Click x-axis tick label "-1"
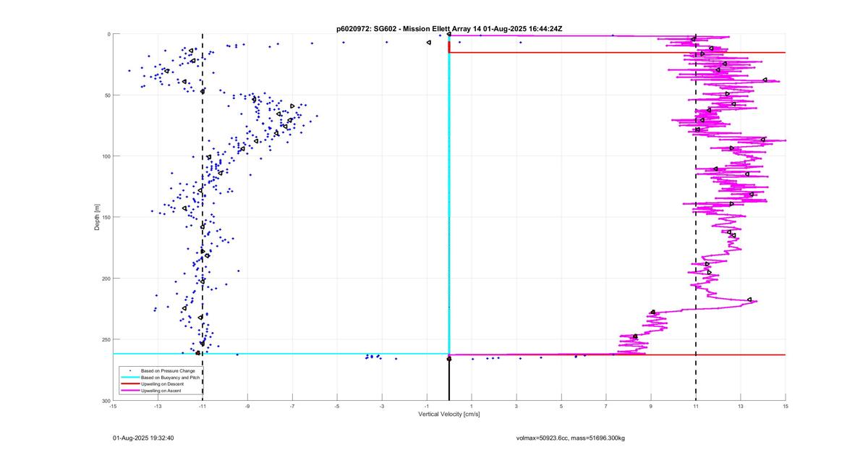Image resolution: width=868 pixels, height=450 pixels. (x=427, y=407)
